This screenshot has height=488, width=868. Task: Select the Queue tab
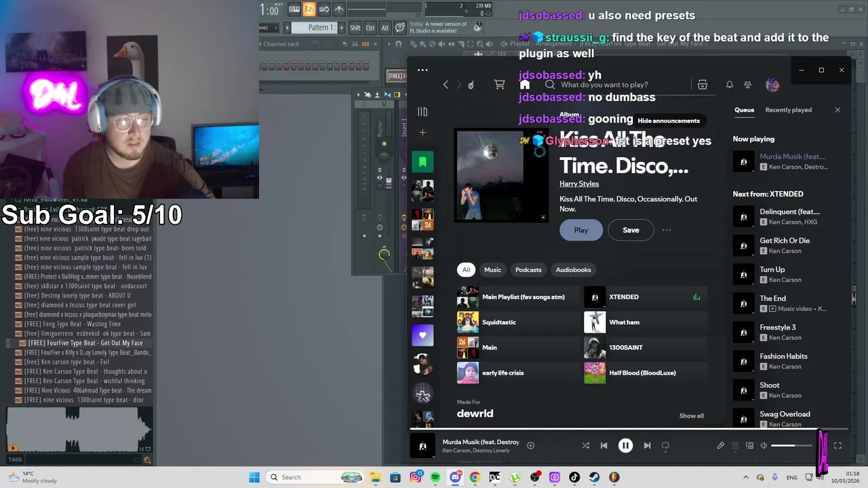[x=744, y=110]
